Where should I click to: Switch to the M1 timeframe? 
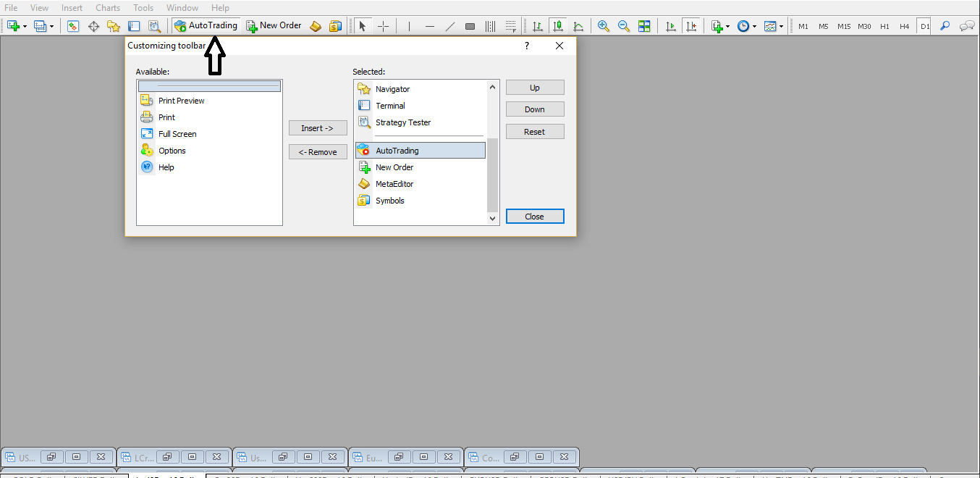[x=803, y=26]
